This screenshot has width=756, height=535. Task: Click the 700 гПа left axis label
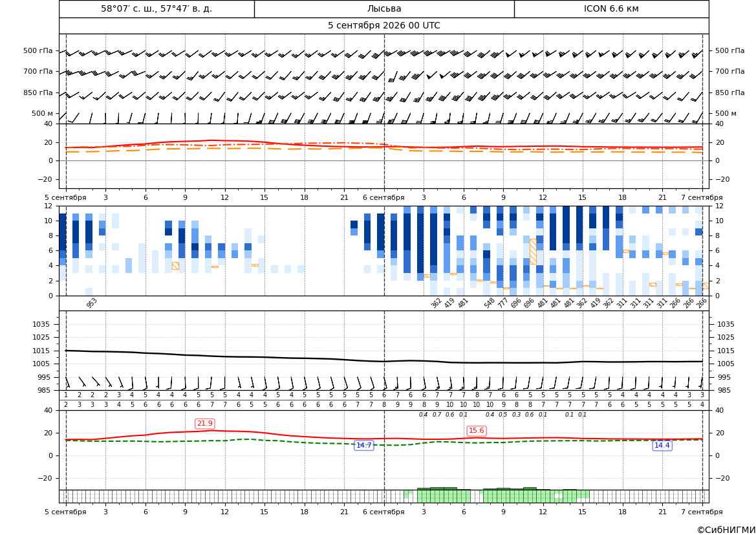[38, 71]
